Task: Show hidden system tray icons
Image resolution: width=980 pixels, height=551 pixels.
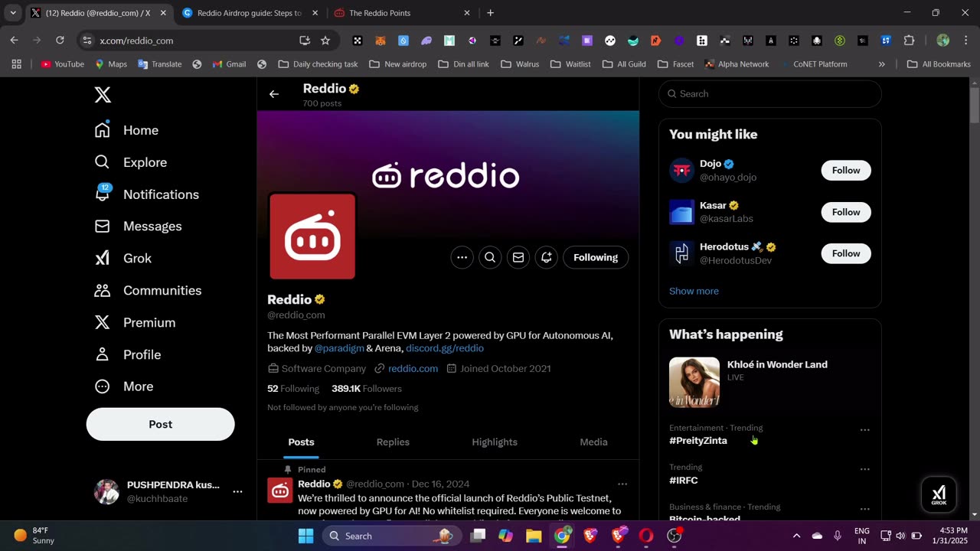Action: 796,536
